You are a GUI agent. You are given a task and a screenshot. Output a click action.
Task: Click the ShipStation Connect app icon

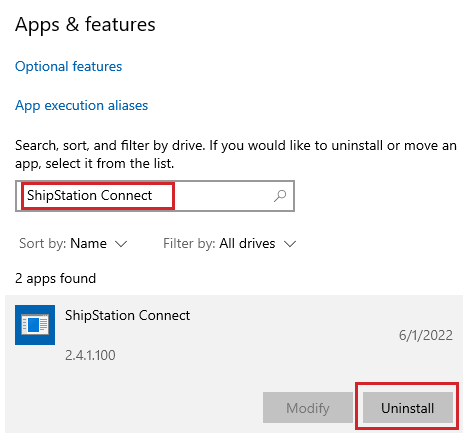point(35,325)
